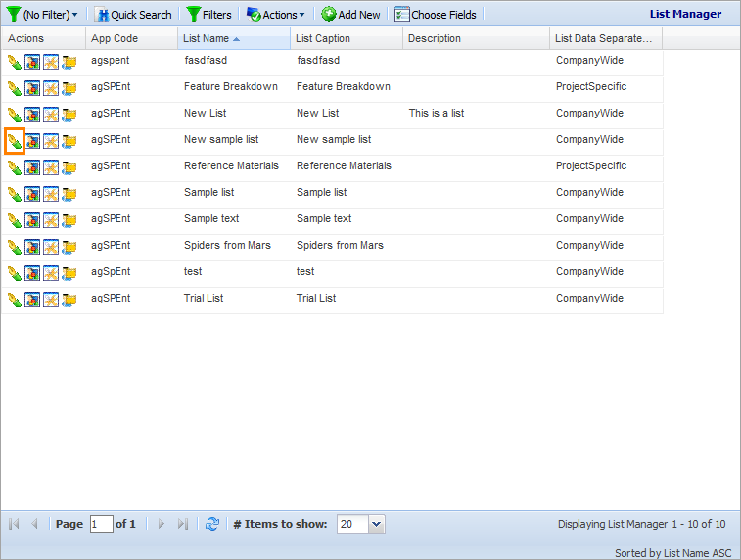Jump to the last page arrow
Viewport: 741px width, 560px height.
[183, 524]
